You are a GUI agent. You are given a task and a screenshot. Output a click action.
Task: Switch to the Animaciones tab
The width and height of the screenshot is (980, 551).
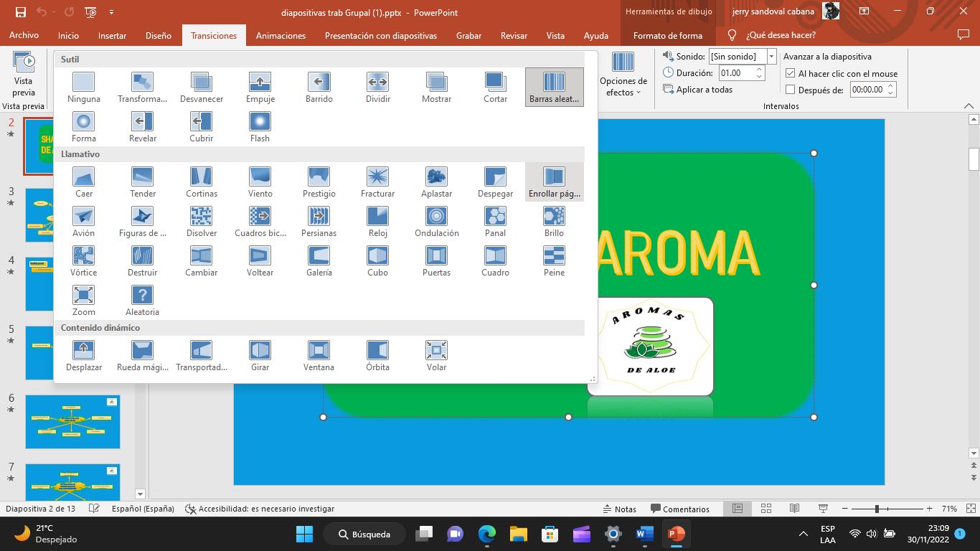(x=281, y=35)
